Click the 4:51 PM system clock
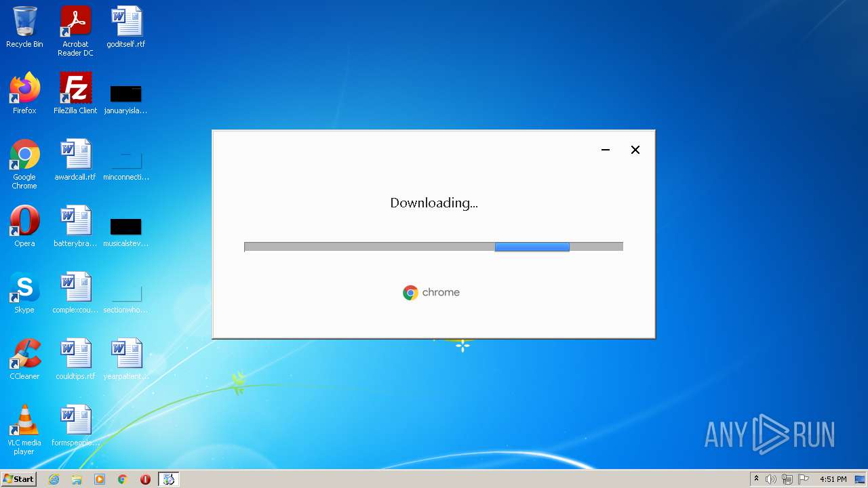Image resolution: width=868 pixels, height=488 pixels. pos(833,479)
